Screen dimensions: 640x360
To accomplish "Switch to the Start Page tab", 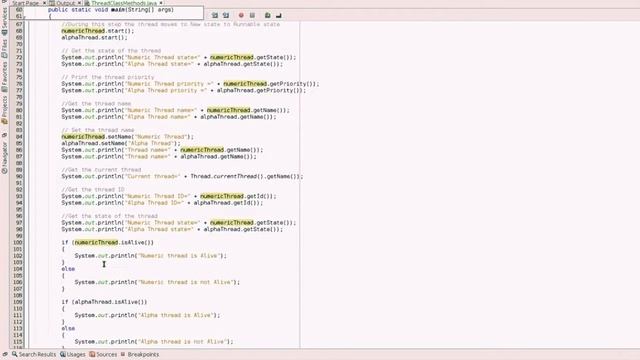I will coord(25,3).
